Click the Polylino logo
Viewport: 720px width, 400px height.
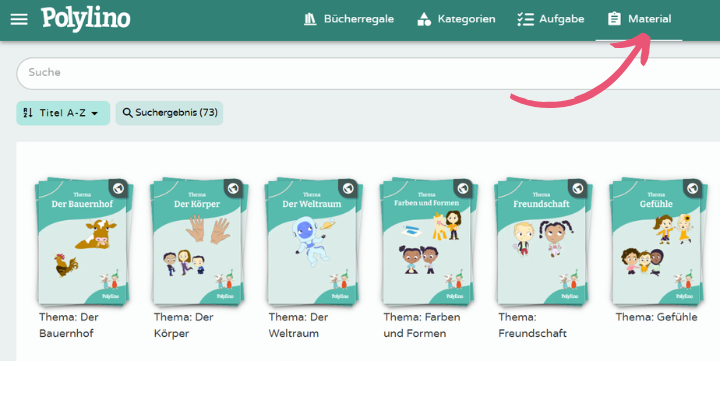[85, 18]
